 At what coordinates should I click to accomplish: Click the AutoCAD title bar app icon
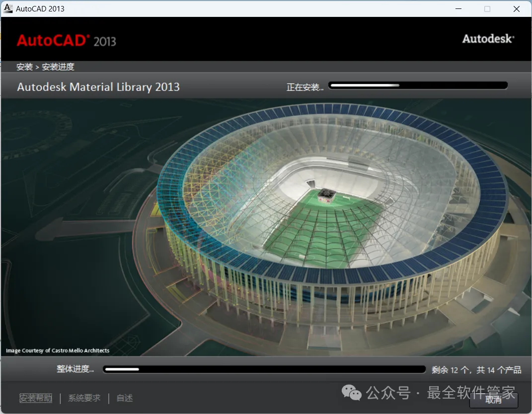pos(8,8)
